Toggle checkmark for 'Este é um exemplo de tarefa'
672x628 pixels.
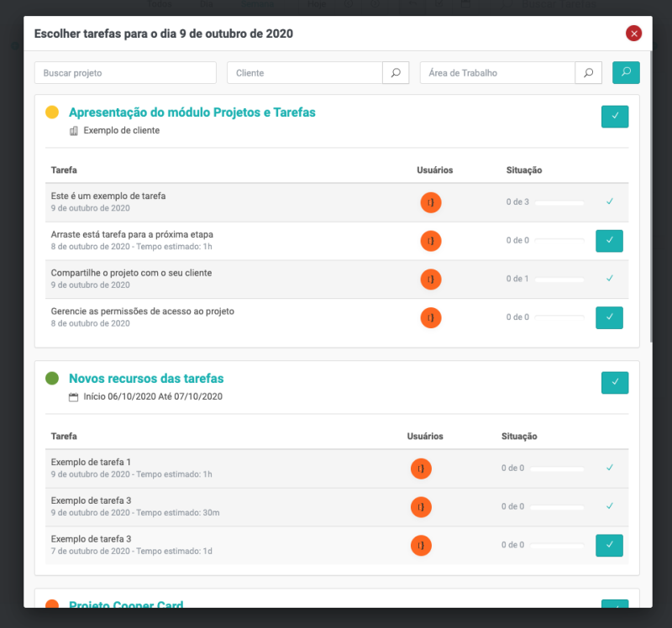coord(610,201)
